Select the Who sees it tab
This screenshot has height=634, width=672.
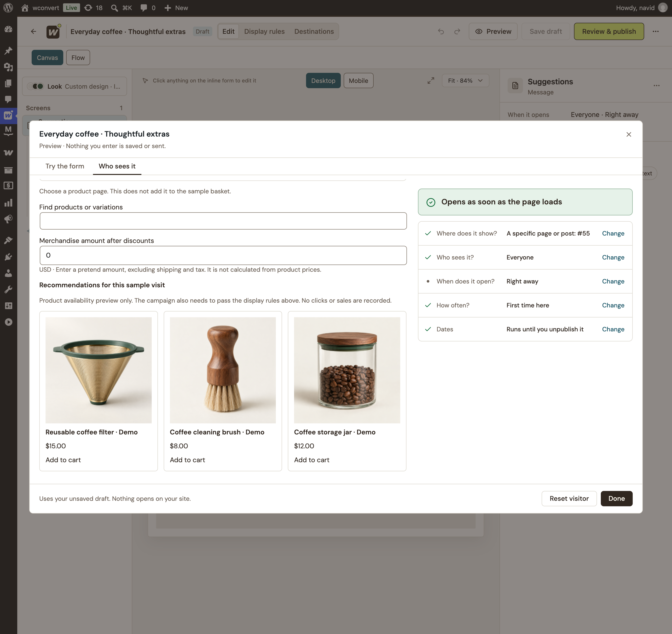117,166
